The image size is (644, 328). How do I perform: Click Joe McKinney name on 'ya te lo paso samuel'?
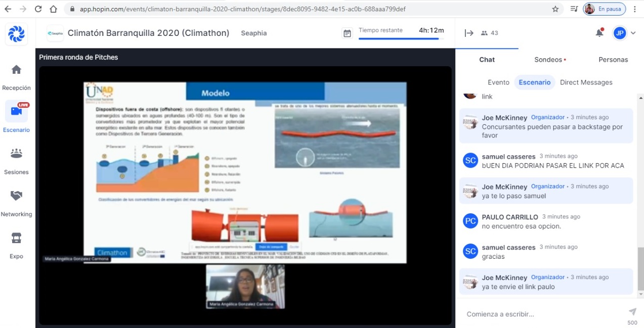tap(504, 187)
